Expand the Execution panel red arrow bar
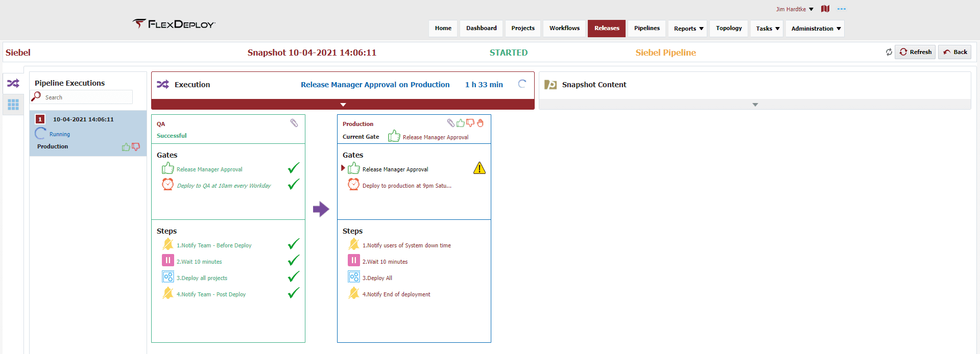 pyautogui.click(x=343, y=105)
